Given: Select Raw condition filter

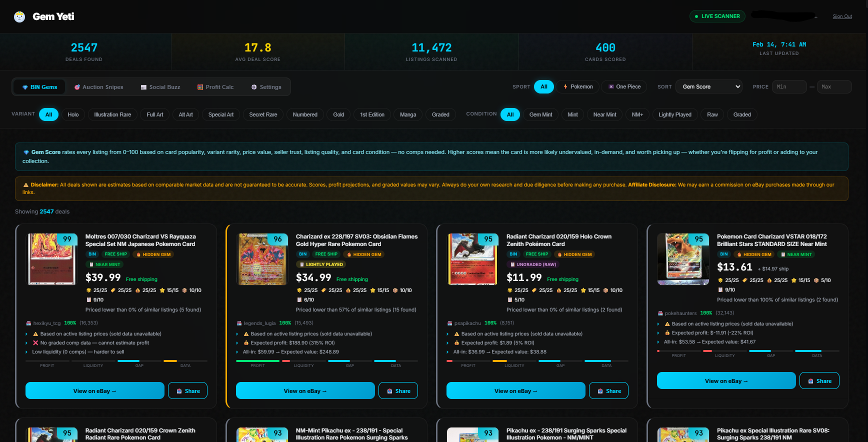Looking at the screenshot, I should (x=712, y=114).
